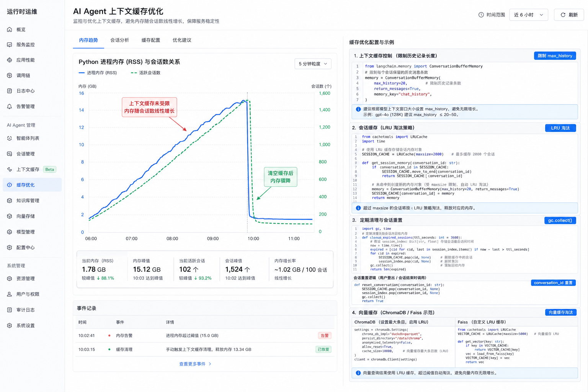Viewport: 588px width, 392px height.
Task: Select the 10:03:15 缓存清理 event row
Action: pos(205,350)
